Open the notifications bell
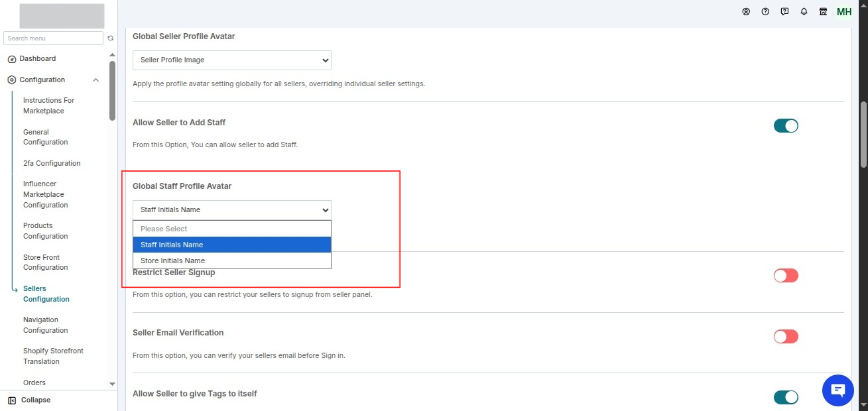 [x=804, y=11]
